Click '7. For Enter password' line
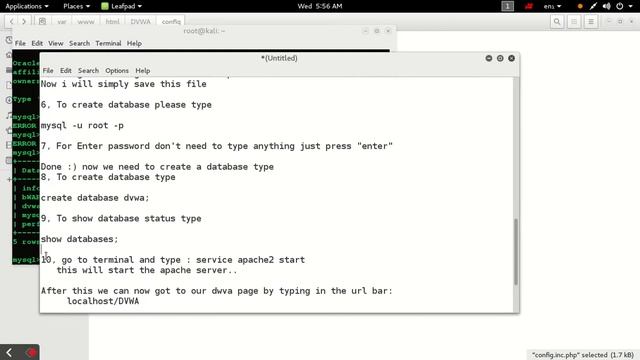640x360 pixels. tap(216, 146)
